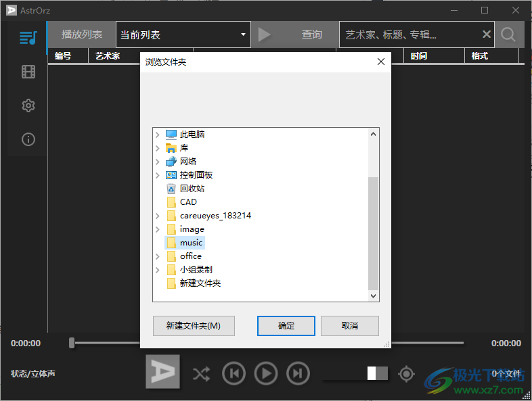The width and height of the screenshot is (532, 401).
Task: Confirm with the 确定 button
Action: point(286,326)
